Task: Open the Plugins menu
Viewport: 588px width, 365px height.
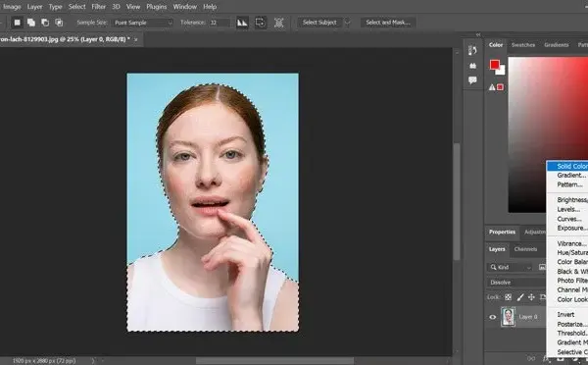Action: coord(157,7)
